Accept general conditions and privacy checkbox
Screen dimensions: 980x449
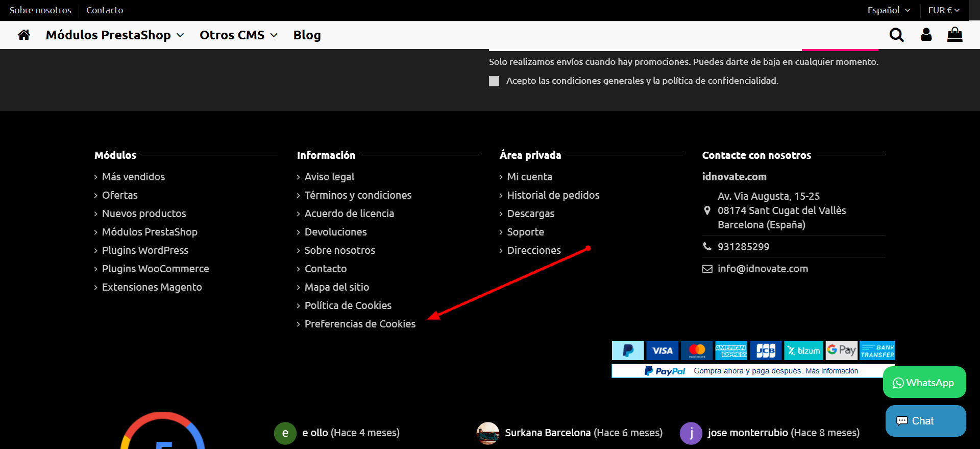[x=494, y=81]
